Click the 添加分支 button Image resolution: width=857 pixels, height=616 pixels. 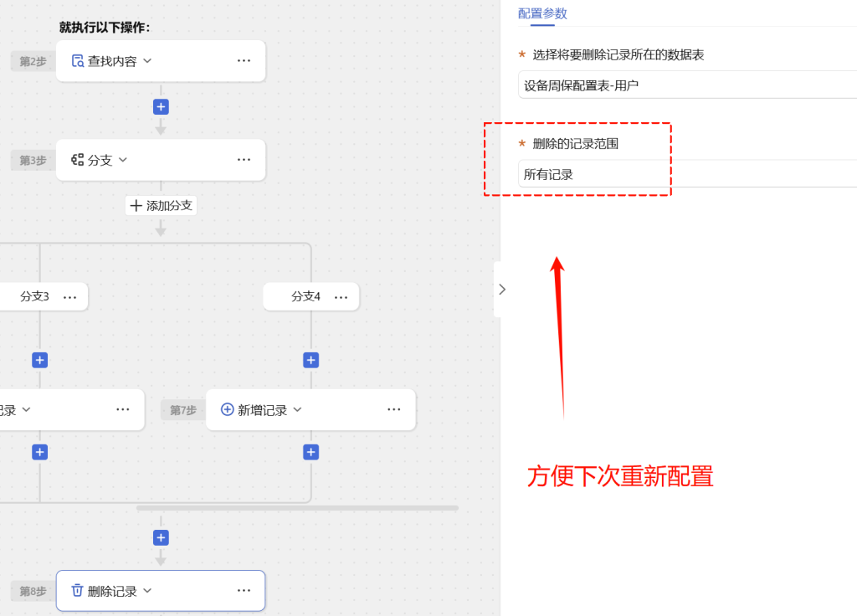(x=161, y=206)
